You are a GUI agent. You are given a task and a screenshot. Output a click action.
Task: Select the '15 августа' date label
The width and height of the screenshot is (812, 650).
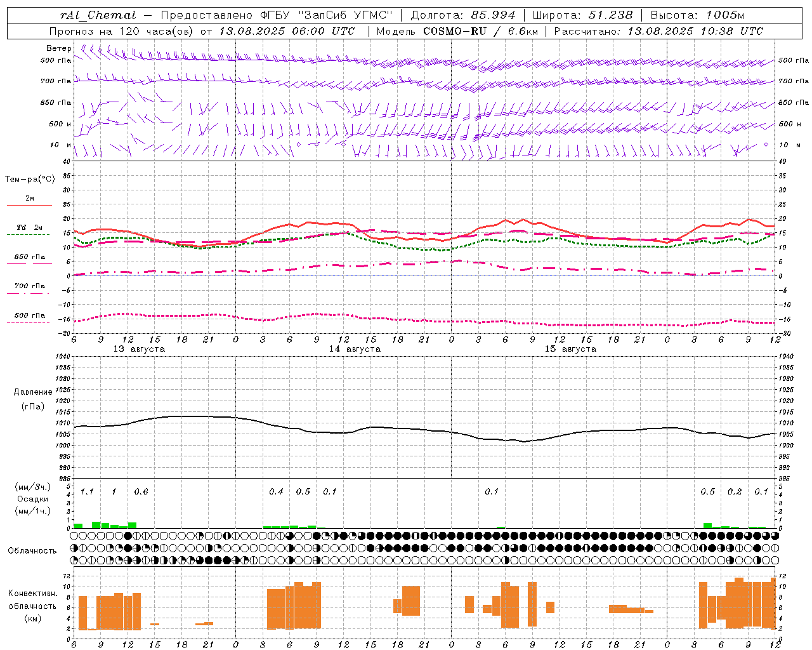(570, 349)
